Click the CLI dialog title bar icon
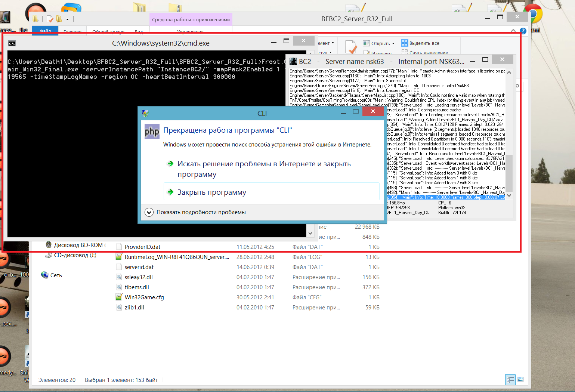 pyautogui.click(x=145, y=113)
